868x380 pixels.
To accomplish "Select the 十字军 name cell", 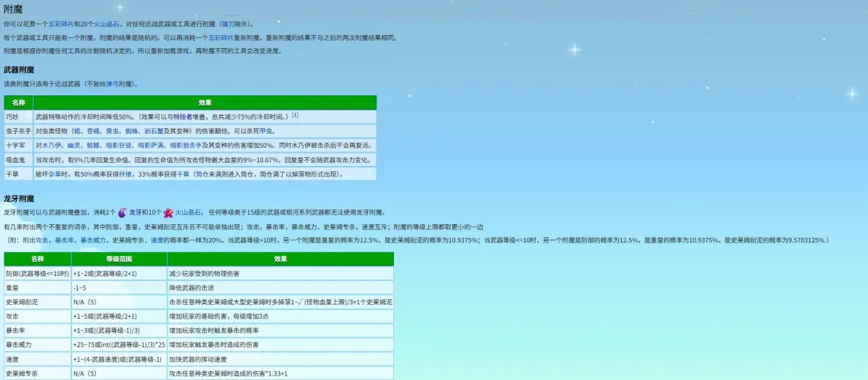I will pyautogui.click(x=18, y=146).
